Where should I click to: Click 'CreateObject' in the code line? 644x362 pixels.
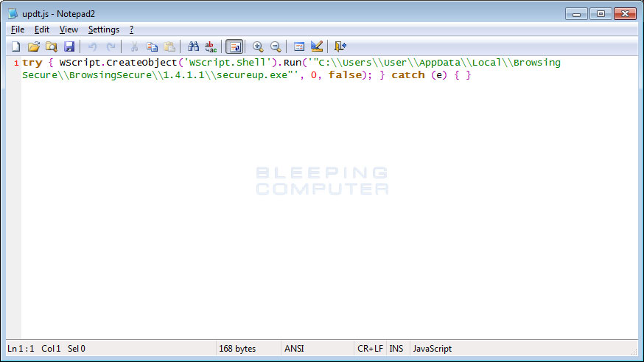(x=141, y=63)
